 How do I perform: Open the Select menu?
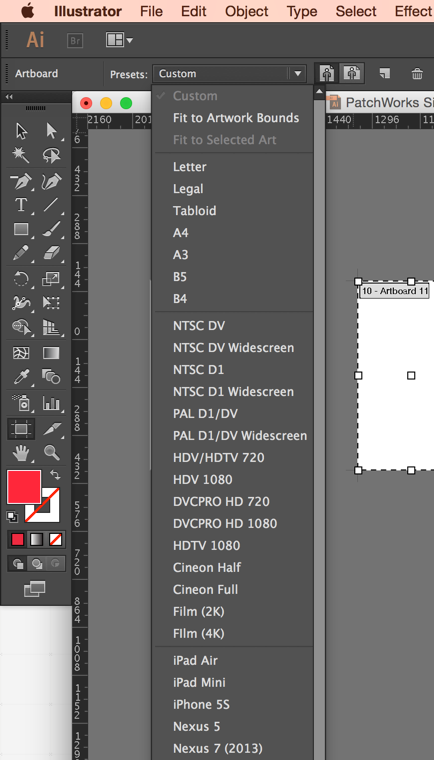click(356, 11)
